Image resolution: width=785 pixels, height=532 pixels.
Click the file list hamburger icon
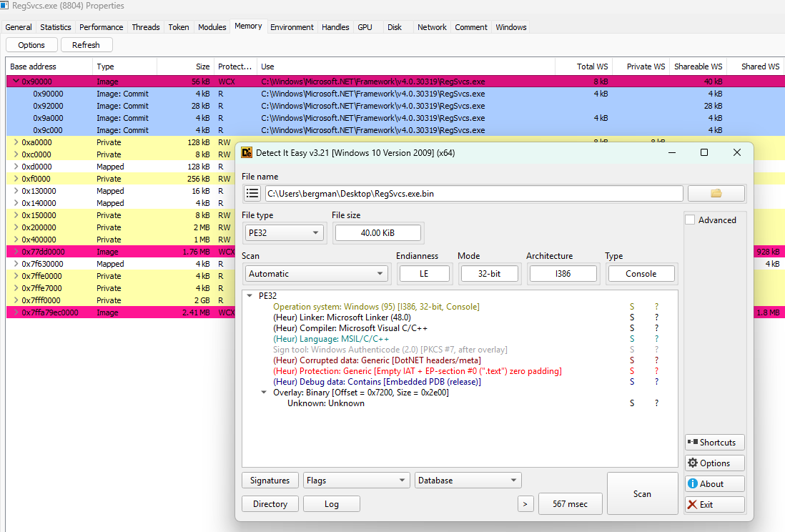(253, 193)
